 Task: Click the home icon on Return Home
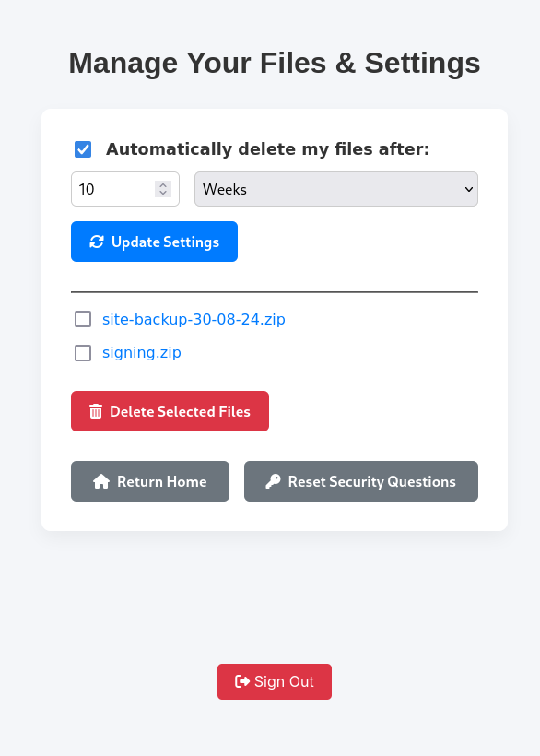tap(101, 480)
